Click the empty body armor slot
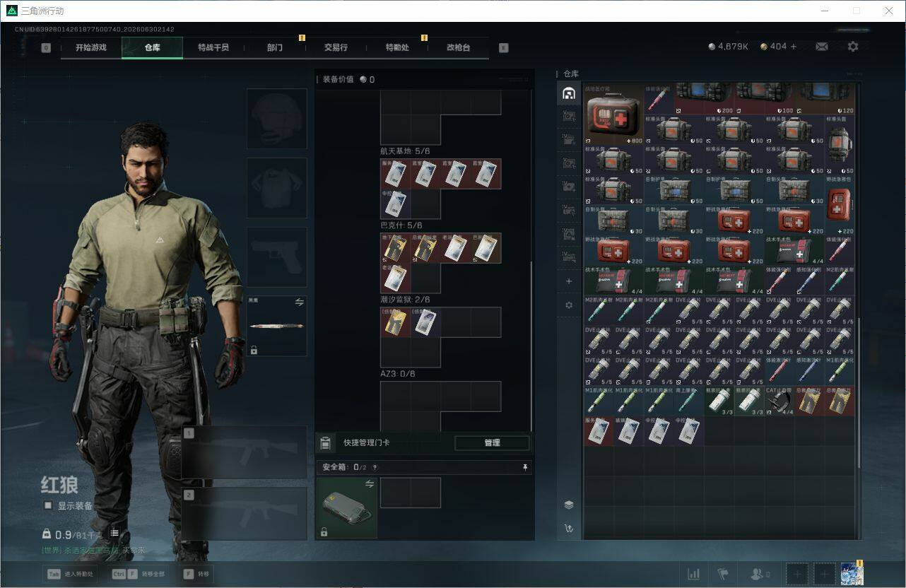Viewport: 906px width, 588px height. coord(277,188)
